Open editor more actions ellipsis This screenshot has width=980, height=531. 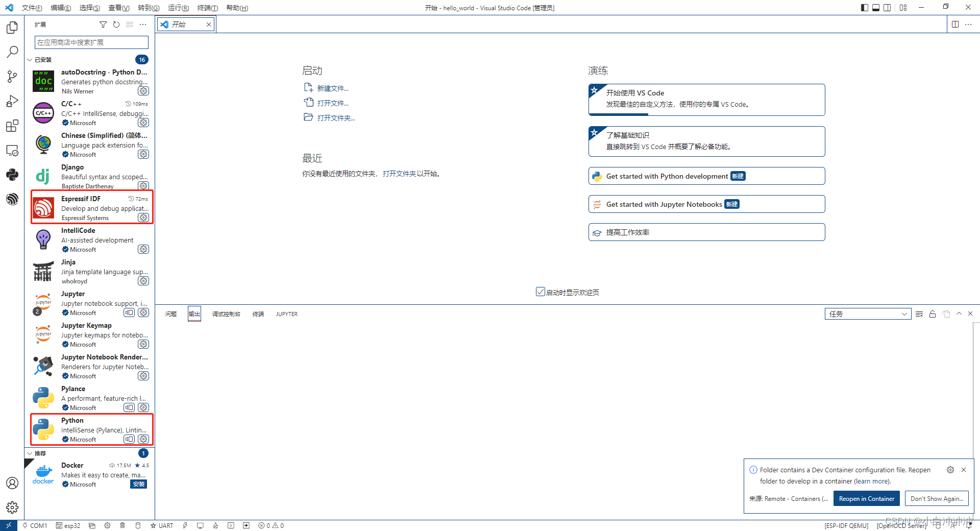[x=968, y=25]
